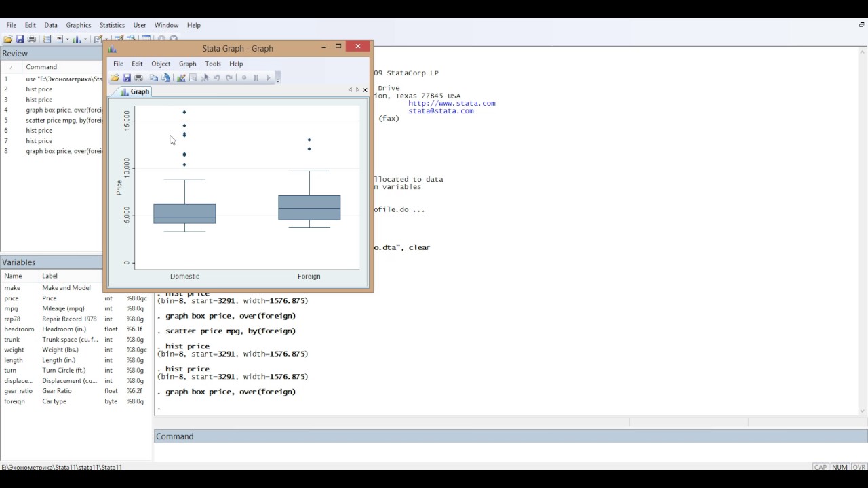868x488 pixels.
Task: Expand Graph toolbar overflow options arrow
Action: tap(278, 77)
